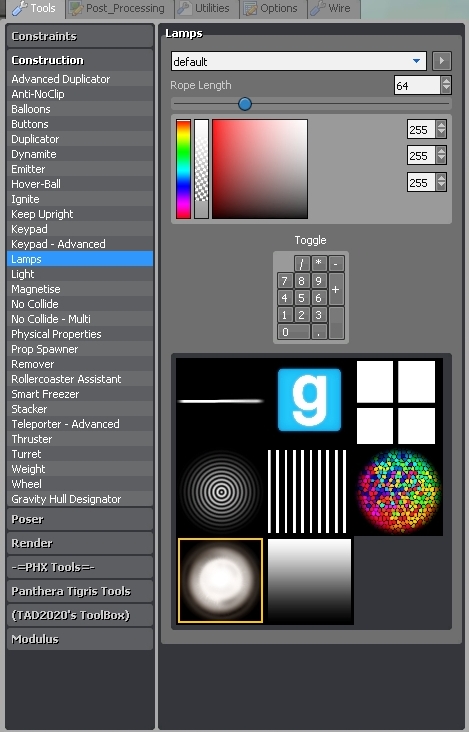Screen dimensions: 469x732
Task: Switch to the Tools tab
Action: [x=35, y=9]
